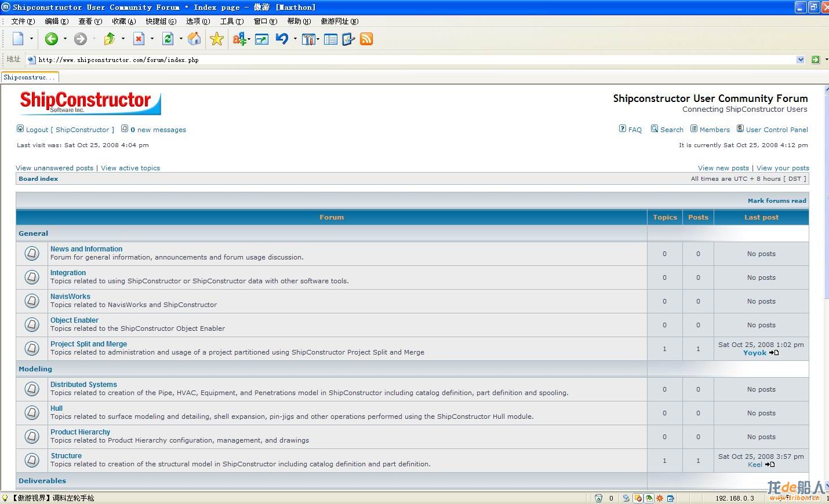Image resolution: width=829 pixels, height=504 pixels.
Task: Open the 0 new messages link
Action: pos(158,130)
